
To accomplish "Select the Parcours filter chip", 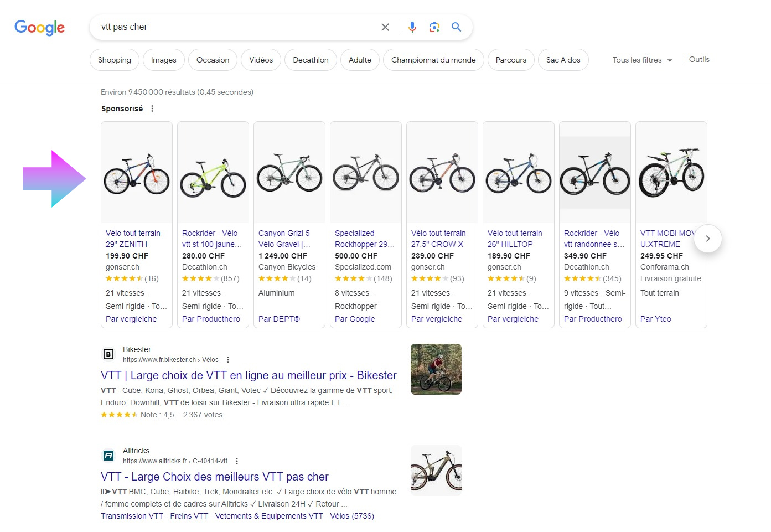I will (x=511, y=60).
